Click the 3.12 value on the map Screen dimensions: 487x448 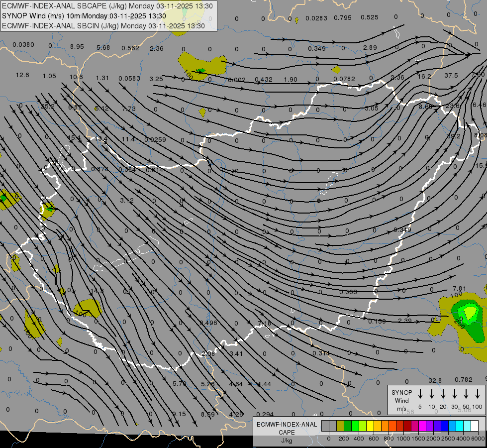(x=127, y=201)
